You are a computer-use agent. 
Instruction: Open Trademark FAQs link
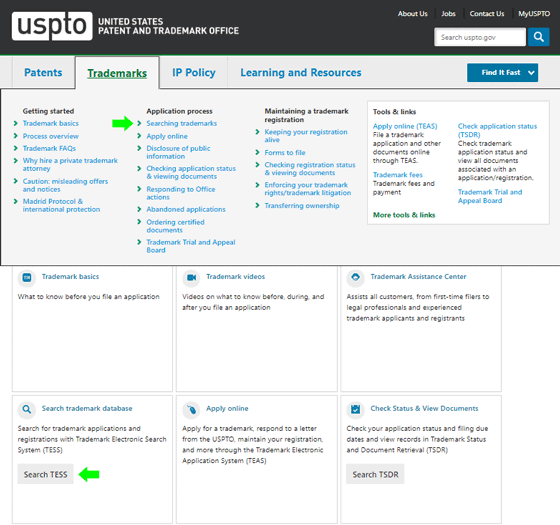pos(49,148)
